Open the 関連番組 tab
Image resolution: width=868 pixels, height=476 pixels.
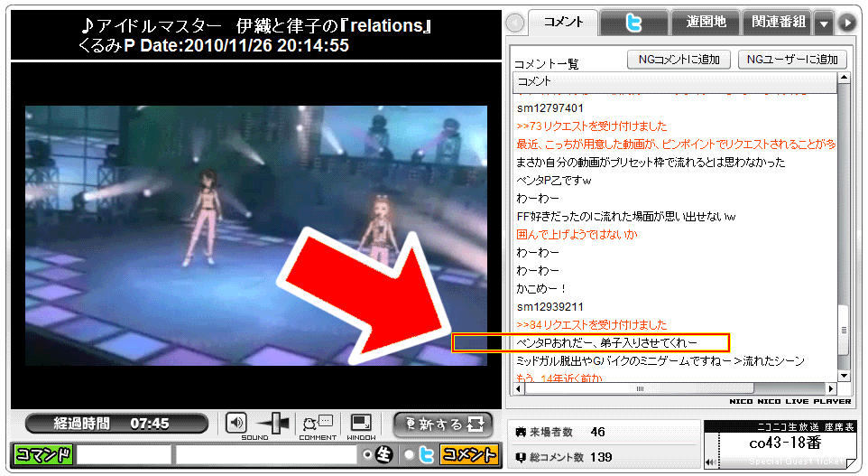click(778, 23)
